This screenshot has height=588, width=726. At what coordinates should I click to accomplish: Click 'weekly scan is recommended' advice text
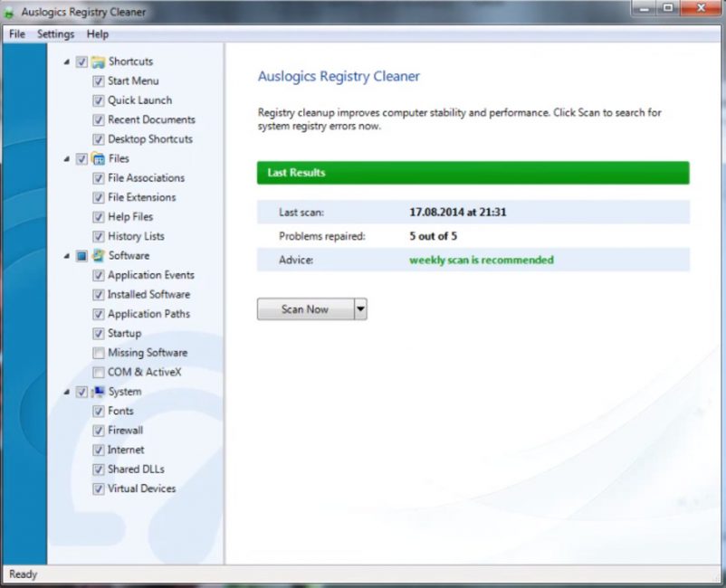coord(482,260)
